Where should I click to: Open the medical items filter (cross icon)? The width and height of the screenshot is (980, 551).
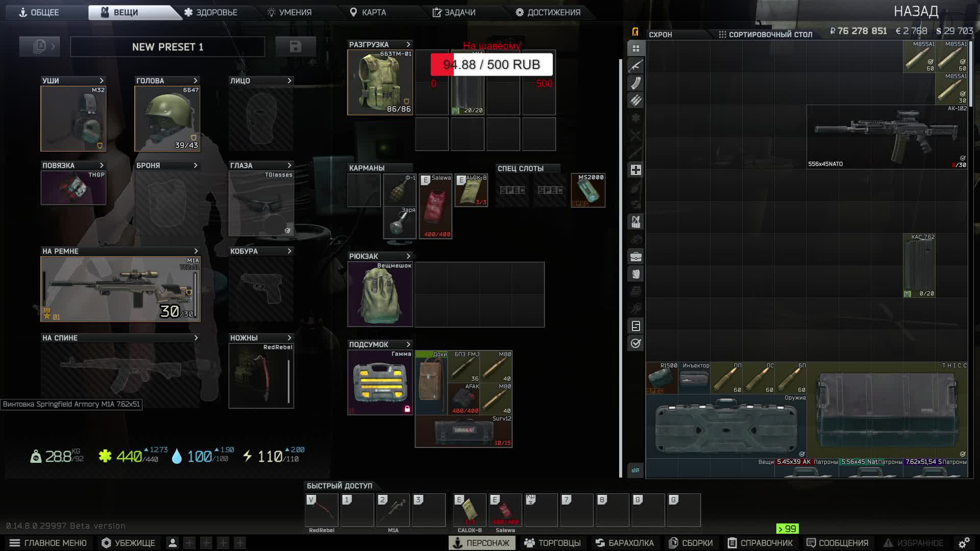coord(635,170)
